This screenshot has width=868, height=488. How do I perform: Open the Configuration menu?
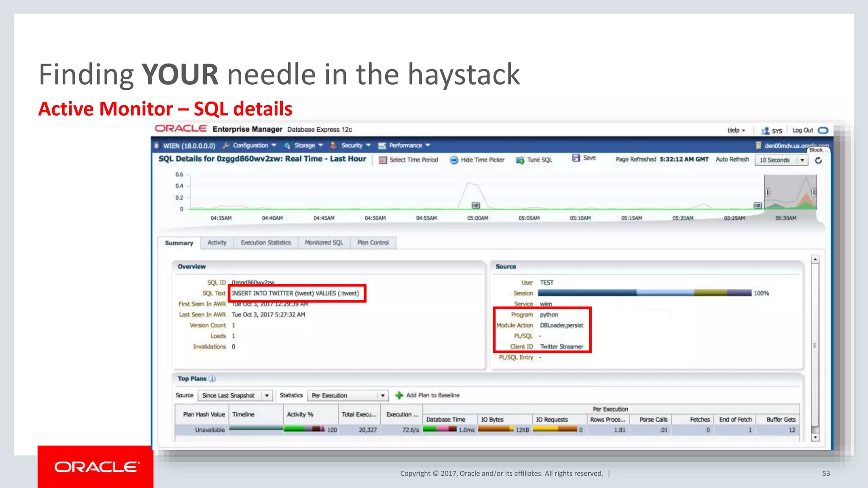[254, 145]
